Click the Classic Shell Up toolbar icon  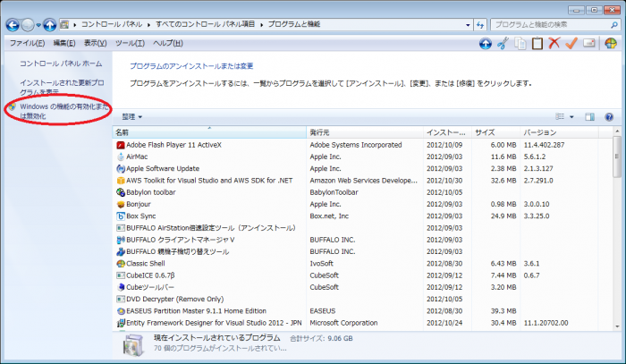click(485, 43)
